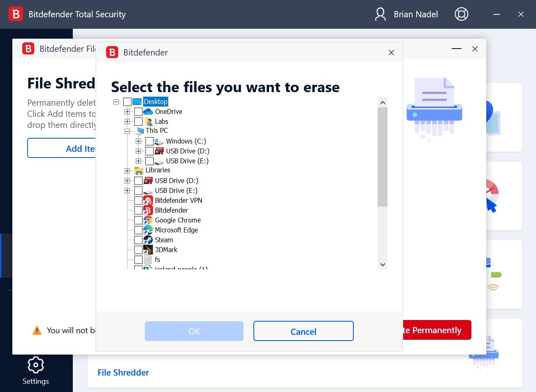
Task: Click the warning triangle icon
Action: point(37,330)
